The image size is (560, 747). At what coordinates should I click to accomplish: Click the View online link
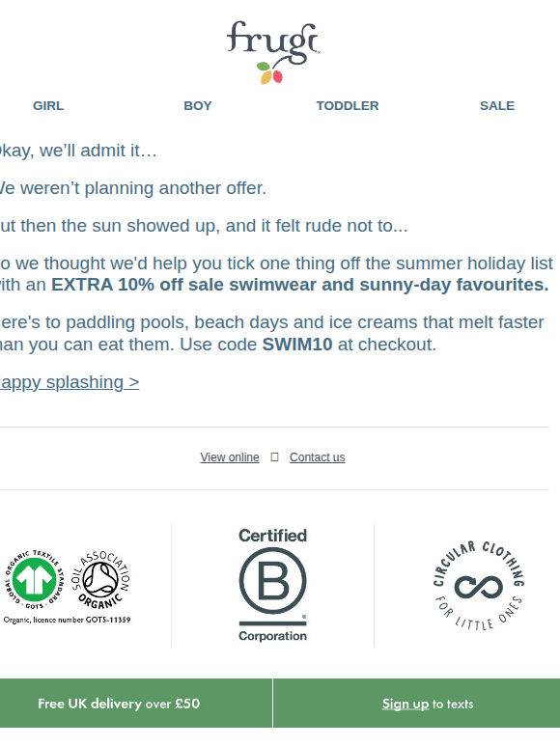[230, 457]
